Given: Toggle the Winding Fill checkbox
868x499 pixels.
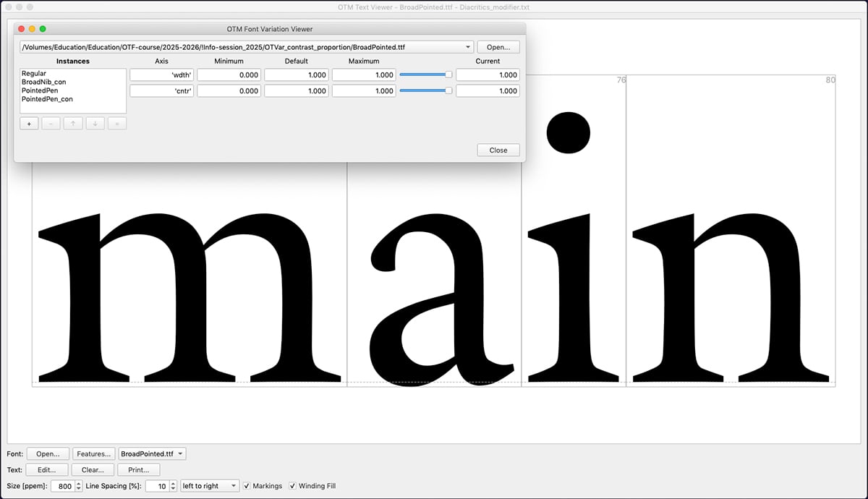Looking at the screenshot, I should (x=293, y=486).
